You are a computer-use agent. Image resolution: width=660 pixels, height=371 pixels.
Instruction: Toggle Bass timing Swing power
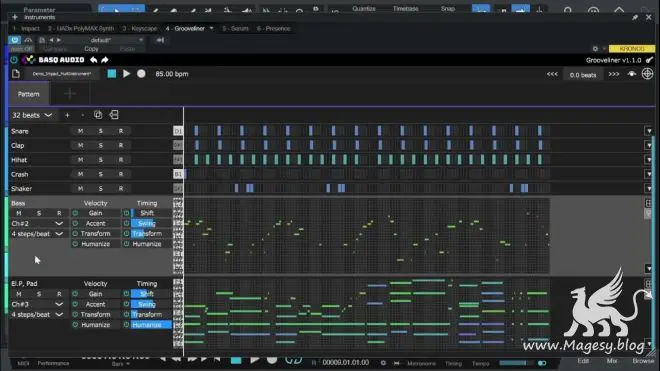tap(126, 224)
